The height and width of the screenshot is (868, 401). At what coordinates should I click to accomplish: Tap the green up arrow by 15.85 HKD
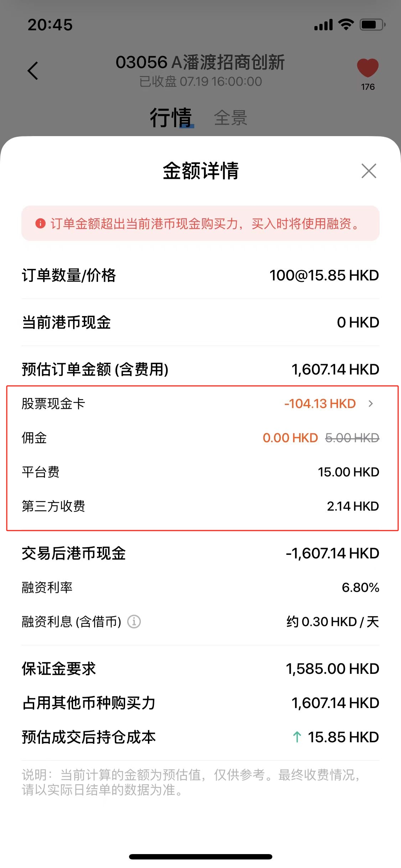click(x=297, y=737)
